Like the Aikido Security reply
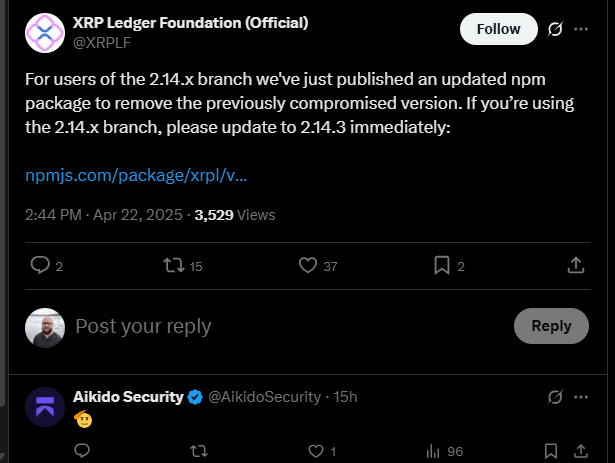Screen dimensions: 615x463 316,451
